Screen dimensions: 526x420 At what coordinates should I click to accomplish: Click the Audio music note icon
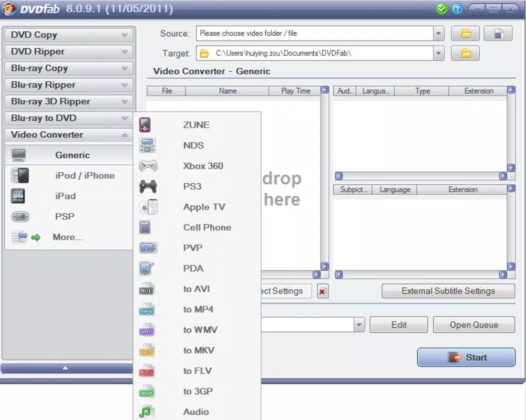[147, 412]
